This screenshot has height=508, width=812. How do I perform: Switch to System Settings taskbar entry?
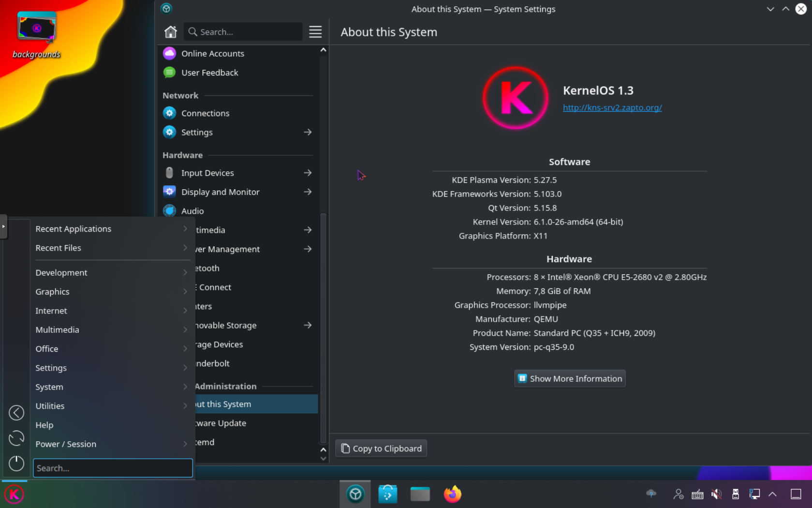[355, 494]
